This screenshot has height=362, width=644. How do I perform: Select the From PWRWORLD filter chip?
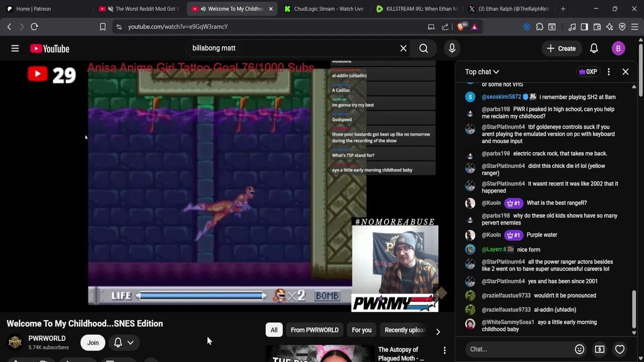(x=314, y=330)
